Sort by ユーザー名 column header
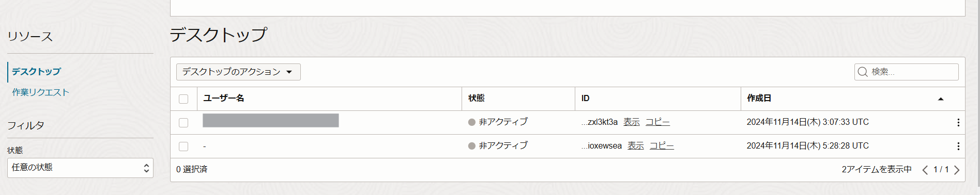This screenshot has width=980, height=195. click(x=223, y=98)
